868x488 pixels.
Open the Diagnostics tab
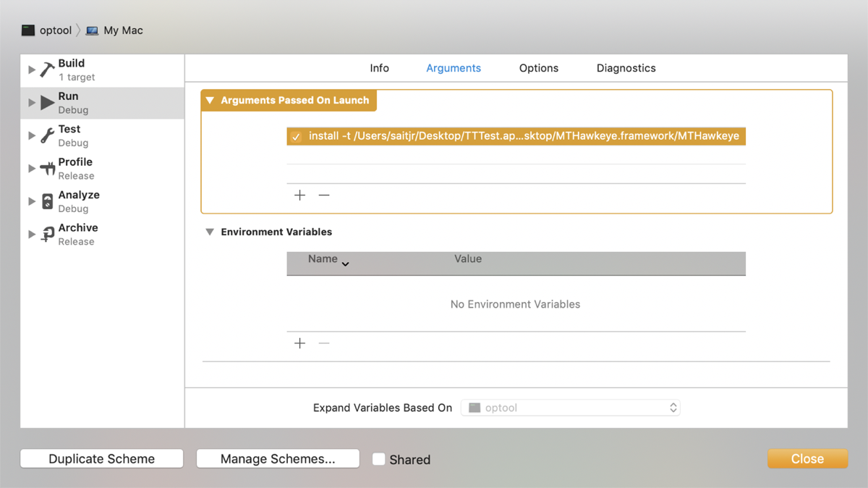coord(626,68)
